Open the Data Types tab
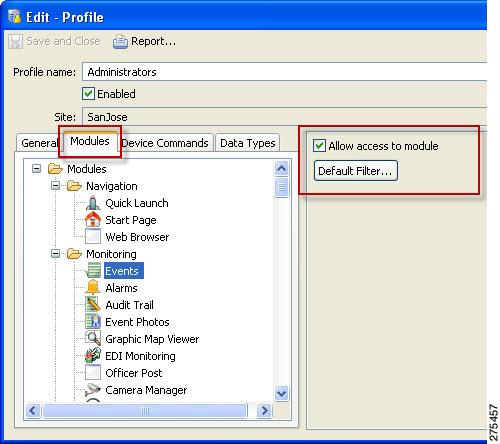The width and height of the screenshot is (500, 444). point(248,143)
